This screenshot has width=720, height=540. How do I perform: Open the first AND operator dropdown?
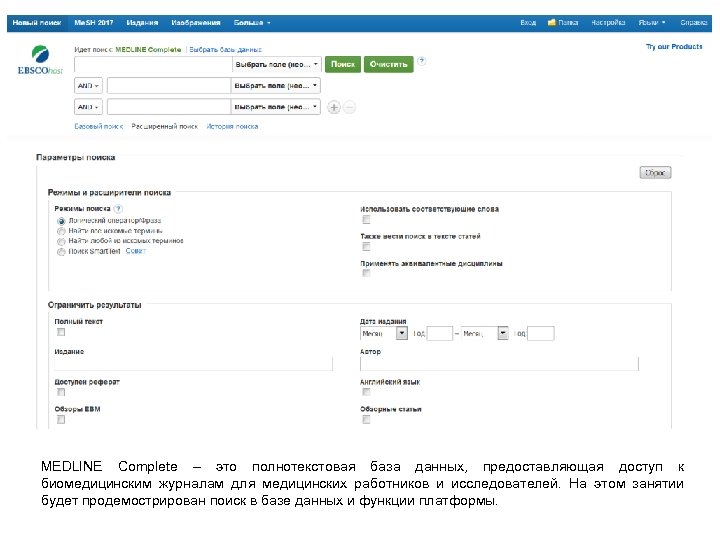88,85
